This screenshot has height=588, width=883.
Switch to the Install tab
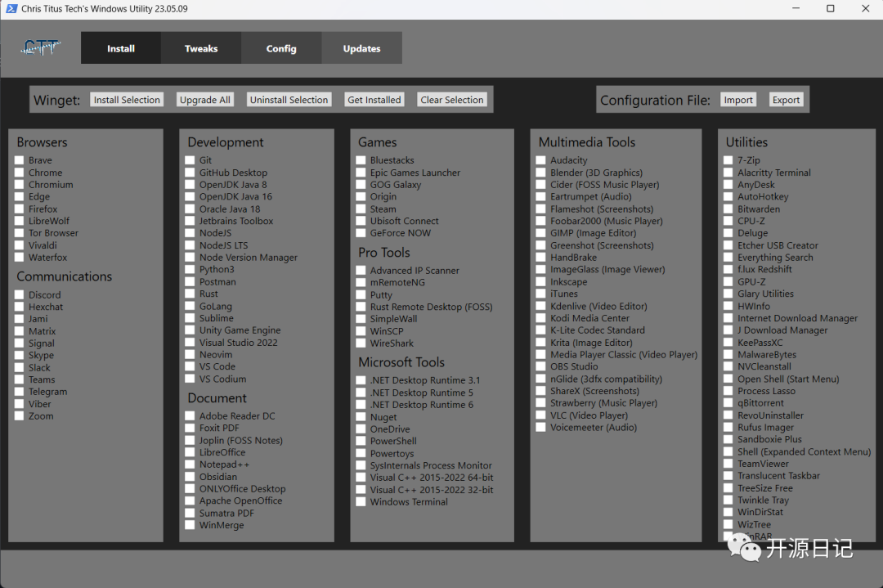tap(120, 48)
